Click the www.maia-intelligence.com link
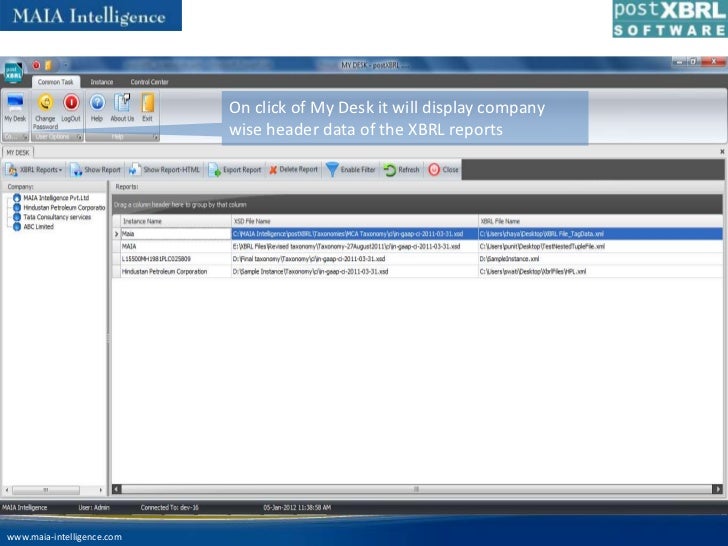This screenshot has width=728, height=546. click(x=64, y=537)
